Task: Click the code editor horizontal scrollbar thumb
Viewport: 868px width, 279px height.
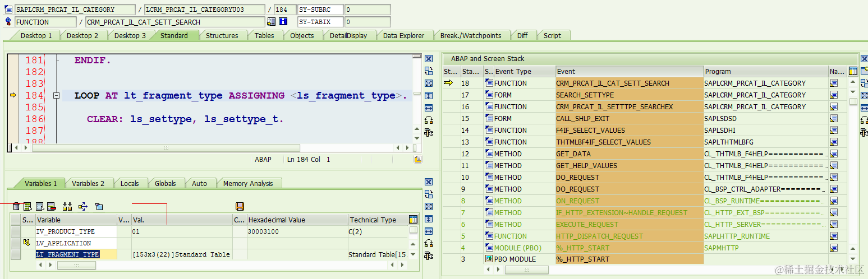Action: (x=166, y=148)
